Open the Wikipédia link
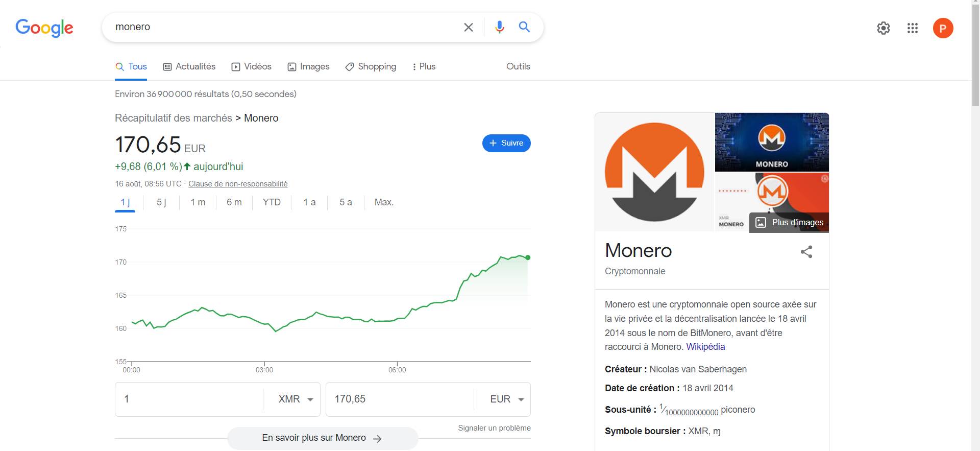 (705, 347)
